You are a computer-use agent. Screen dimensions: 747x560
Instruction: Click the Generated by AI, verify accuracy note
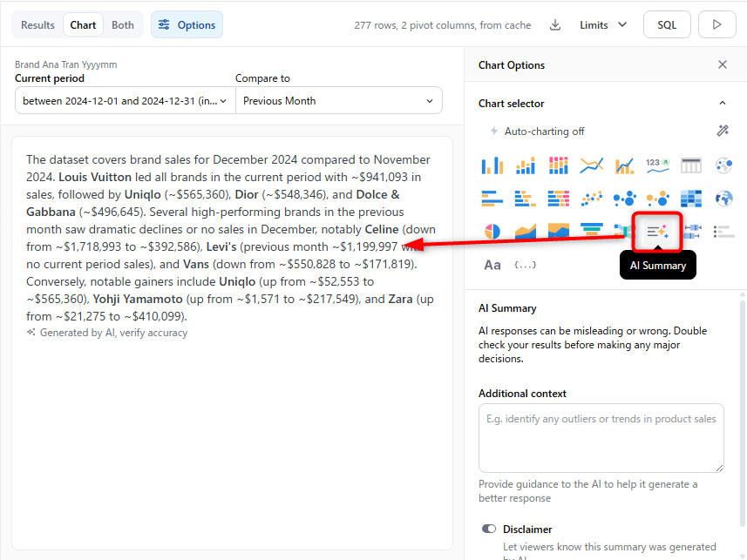[113, 333]
